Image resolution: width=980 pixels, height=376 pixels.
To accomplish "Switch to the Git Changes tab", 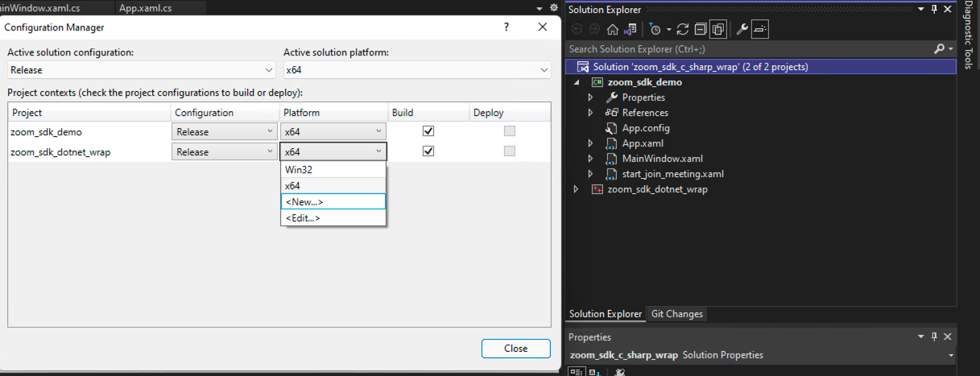I will pyautogui.click(x=676, y=314).
